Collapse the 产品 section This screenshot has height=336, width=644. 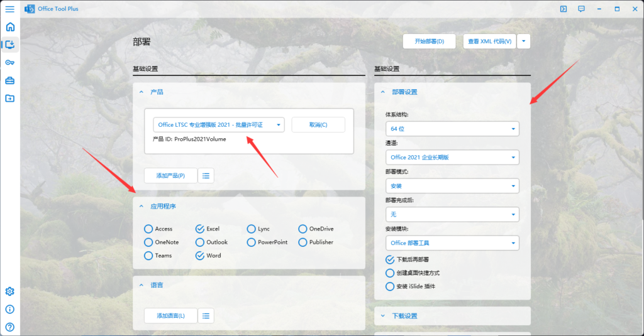click(142, 92)
